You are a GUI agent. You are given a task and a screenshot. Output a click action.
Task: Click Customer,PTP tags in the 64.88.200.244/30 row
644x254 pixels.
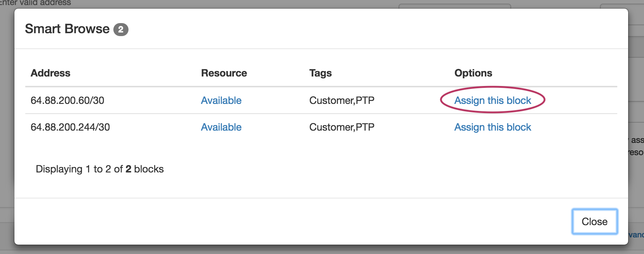coord(341,127)
